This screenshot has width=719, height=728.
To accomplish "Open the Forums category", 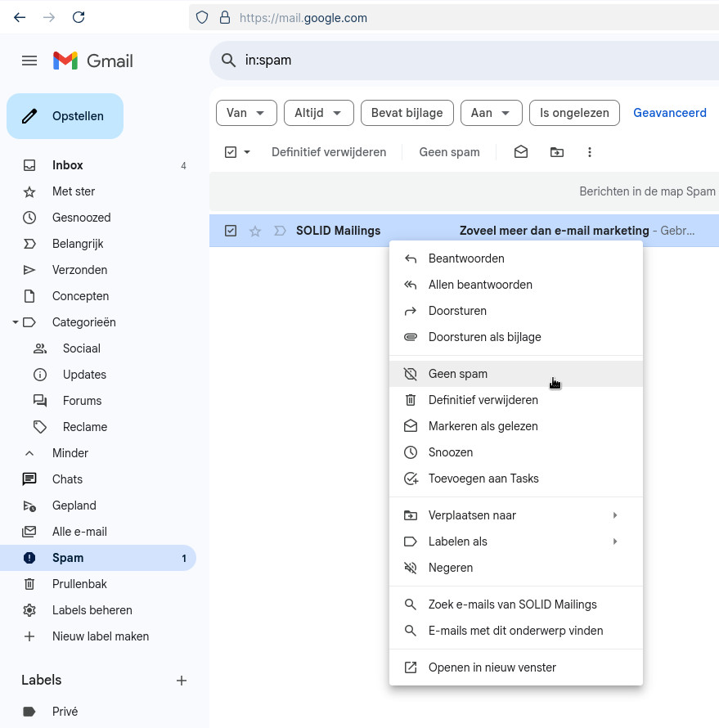I will point(98,401).
